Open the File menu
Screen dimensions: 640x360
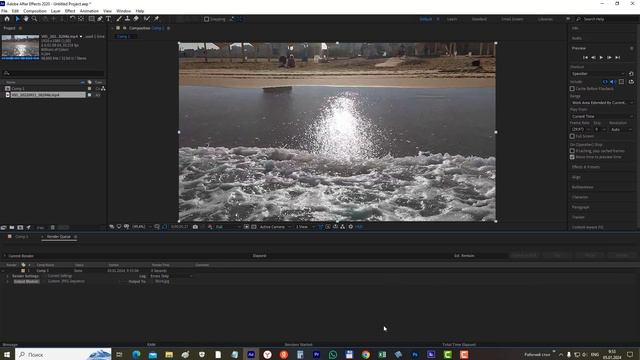[4, 11]
